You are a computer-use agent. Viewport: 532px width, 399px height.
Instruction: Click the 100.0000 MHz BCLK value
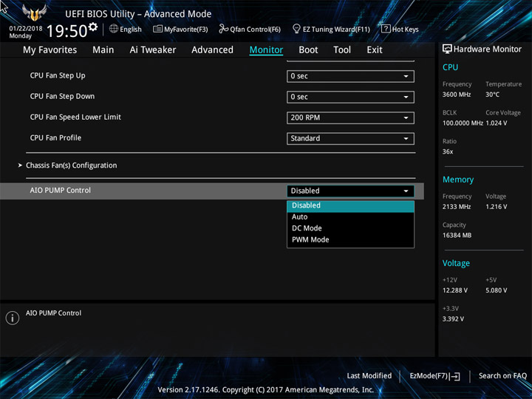[x=463, y=123]
